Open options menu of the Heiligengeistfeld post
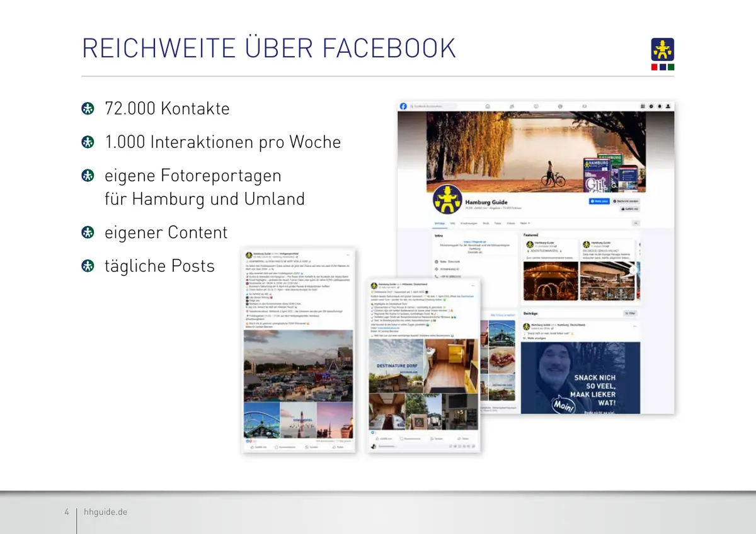The height and width of the screenshot is (534, 756). (x=348, y=255)
